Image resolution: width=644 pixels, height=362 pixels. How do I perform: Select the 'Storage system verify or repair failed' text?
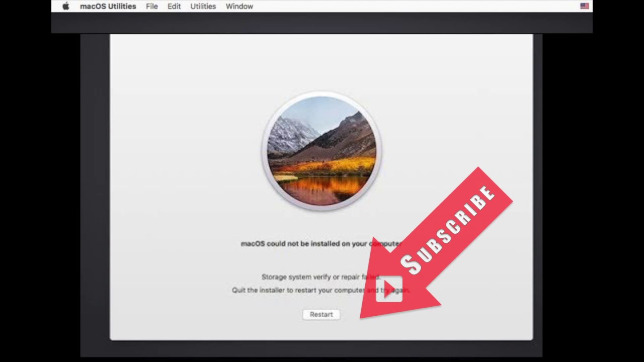(x=321, y=277)
